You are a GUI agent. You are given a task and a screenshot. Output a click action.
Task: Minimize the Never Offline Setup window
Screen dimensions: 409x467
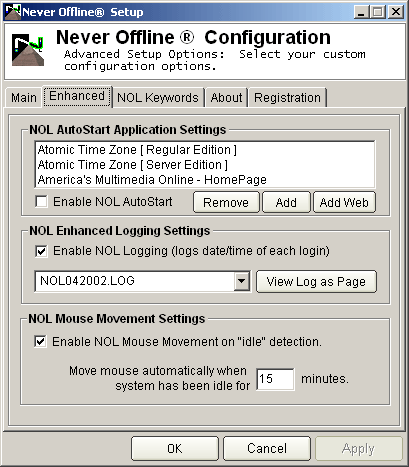pyautogui.click(x=361, y=12)
